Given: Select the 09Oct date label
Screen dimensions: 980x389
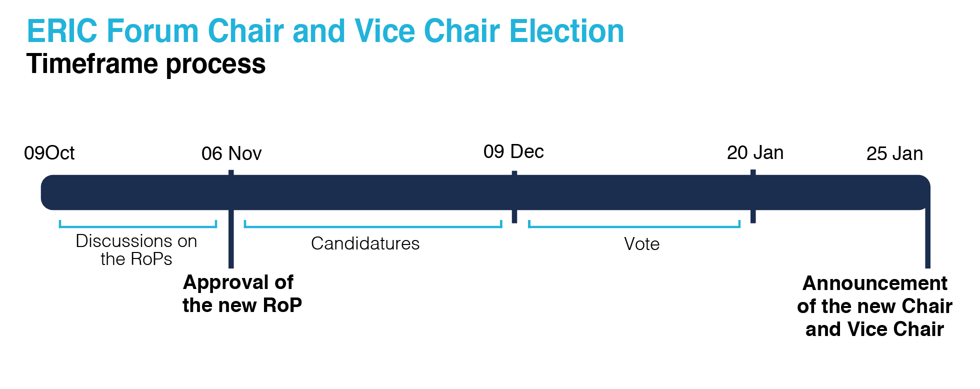Looking at the screenshot, I should (49, 153).
